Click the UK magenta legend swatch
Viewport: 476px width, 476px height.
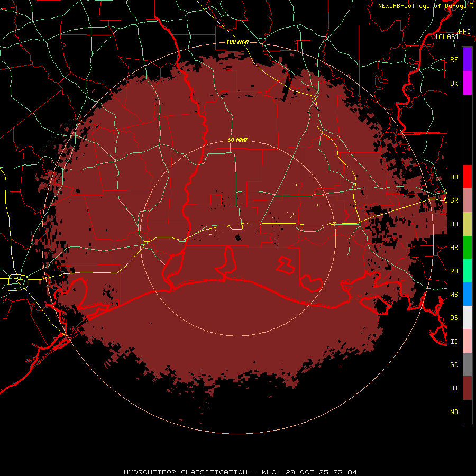pyautogui.click(x=467, y=83)
